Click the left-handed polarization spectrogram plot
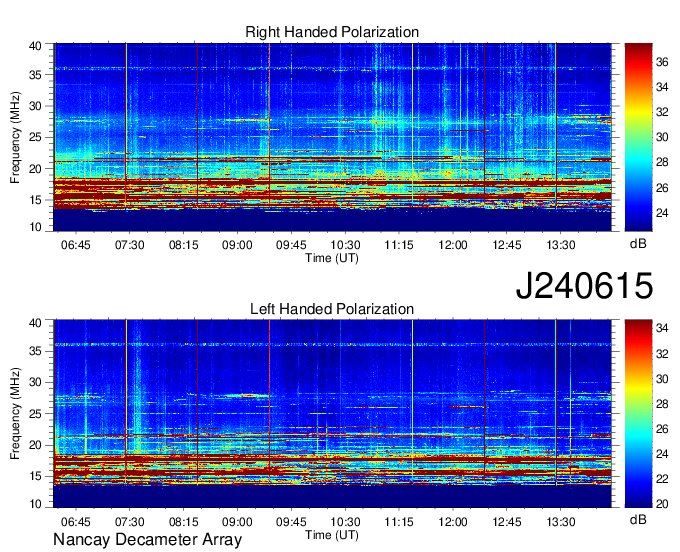Image resolution: width=680 pixels, height=552 pixels. [x=332, y=414]
